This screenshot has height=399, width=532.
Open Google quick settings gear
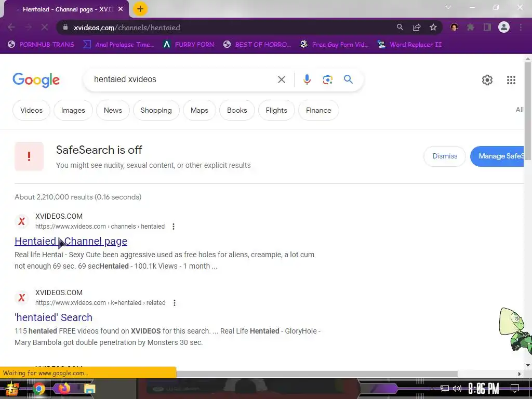pyautogui.click(x=487, y=80)
